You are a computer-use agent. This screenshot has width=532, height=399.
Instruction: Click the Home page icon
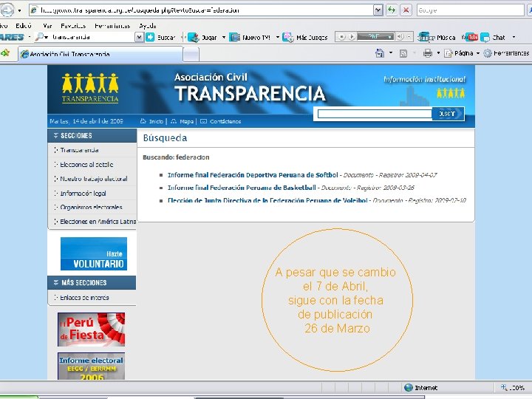[380, 53]
